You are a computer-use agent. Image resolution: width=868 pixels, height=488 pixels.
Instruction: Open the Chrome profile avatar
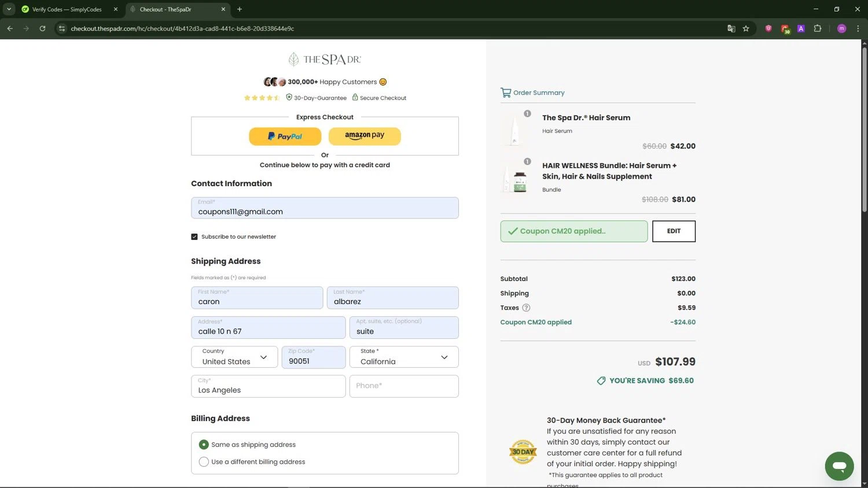(x=841, y=28)
